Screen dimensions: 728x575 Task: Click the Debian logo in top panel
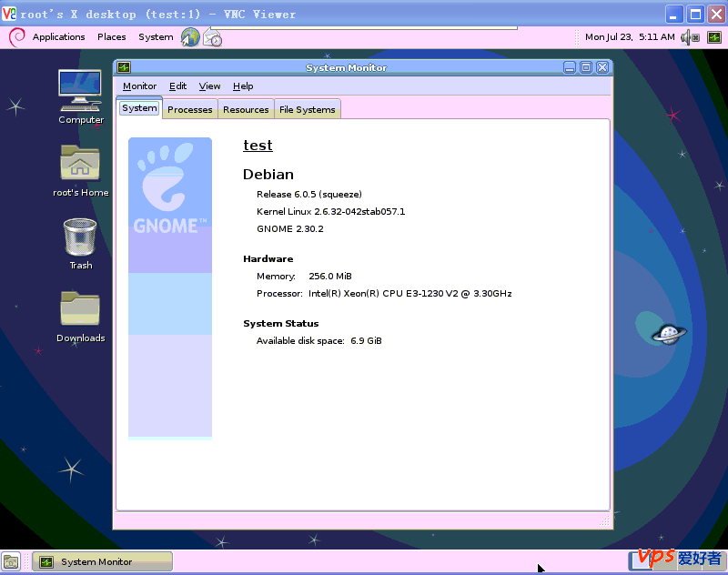(x=16, y=37)
